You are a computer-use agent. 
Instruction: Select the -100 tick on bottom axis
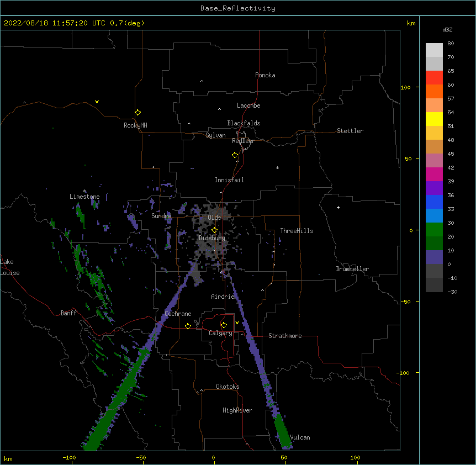tap(69, 457)
